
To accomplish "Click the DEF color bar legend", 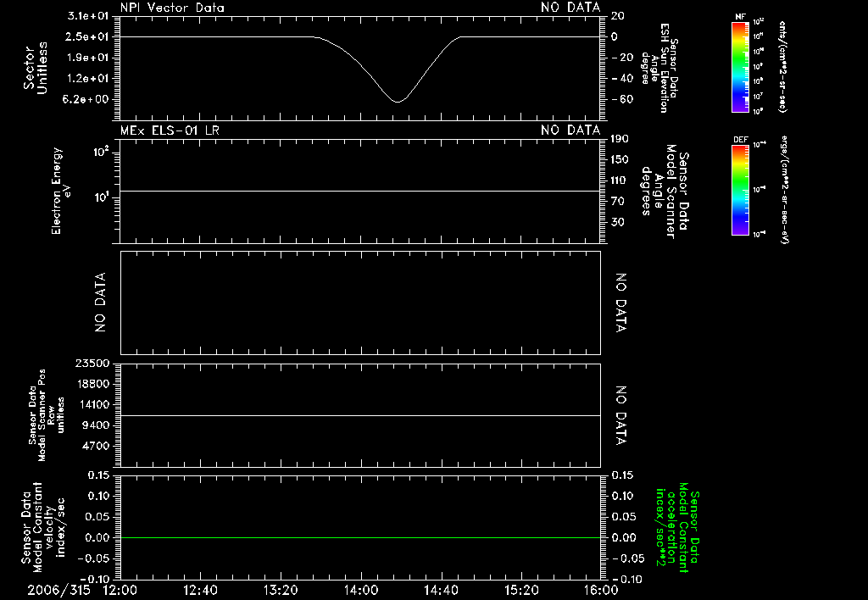I will (741, 190).
